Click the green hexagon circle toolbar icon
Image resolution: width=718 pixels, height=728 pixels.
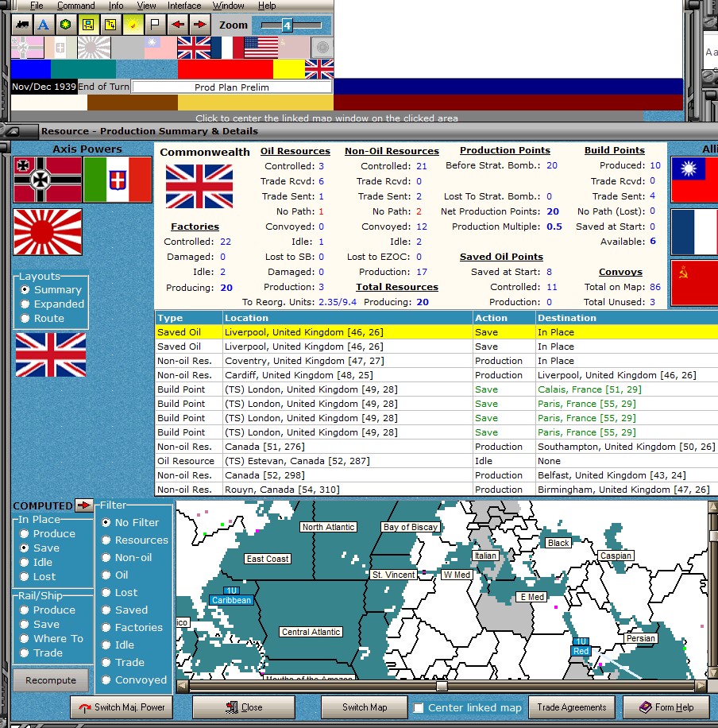pos(65,25)
